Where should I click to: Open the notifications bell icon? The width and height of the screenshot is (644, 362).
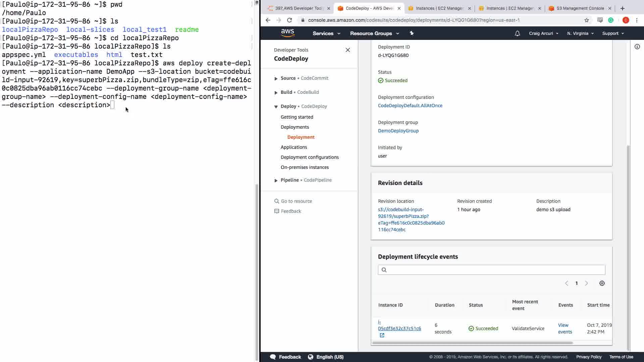pyautogui.click(x=517, y=34)
